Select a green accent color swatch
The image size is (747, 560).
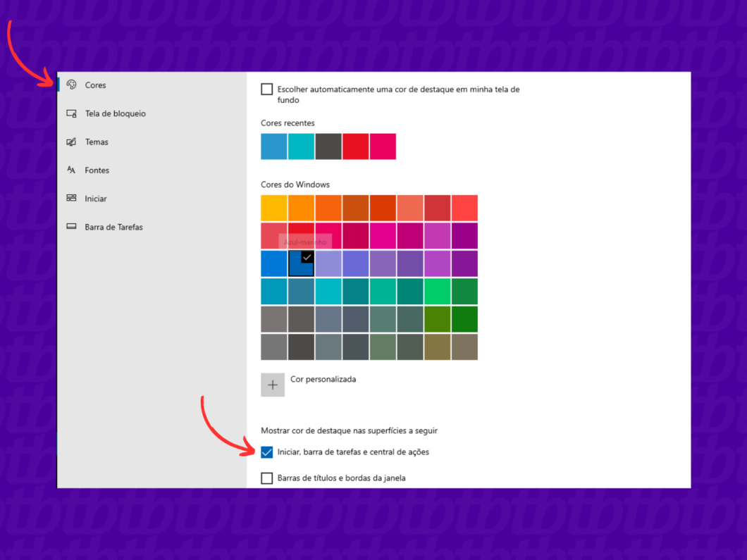[x=437, y=291]
